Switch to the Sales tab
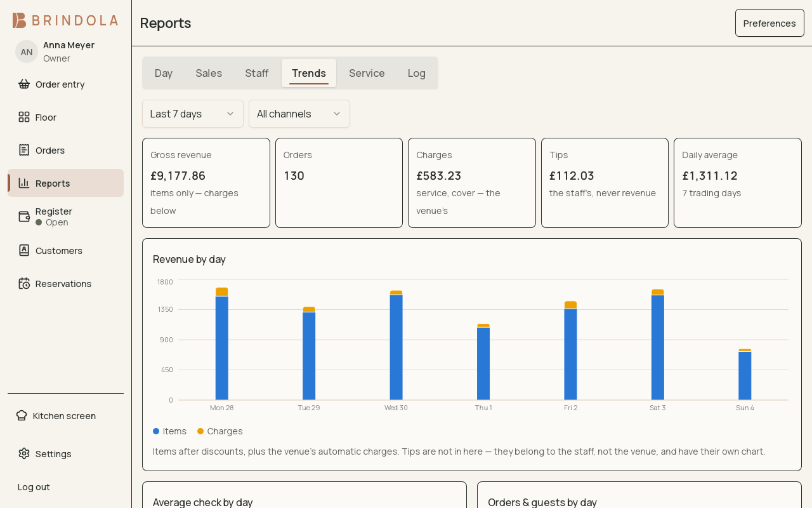 point(209,73)
